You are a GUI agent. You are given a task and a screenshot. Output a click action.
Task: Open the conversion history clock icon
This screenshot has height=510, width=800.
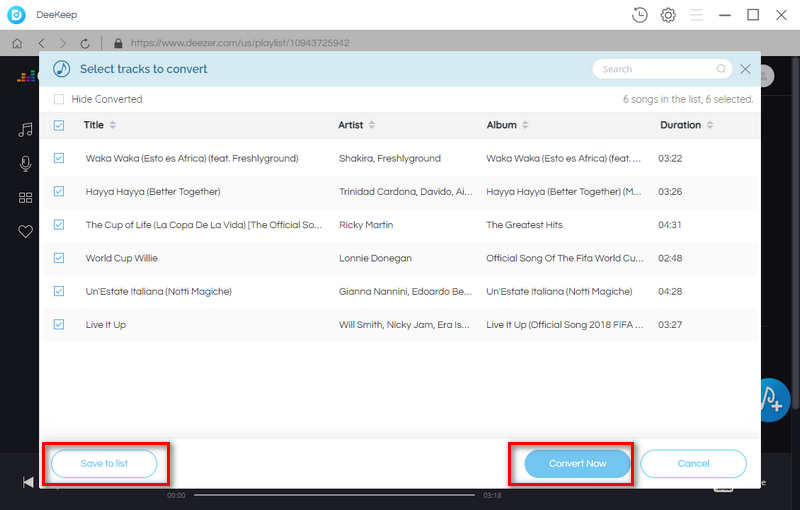point(639,15)
